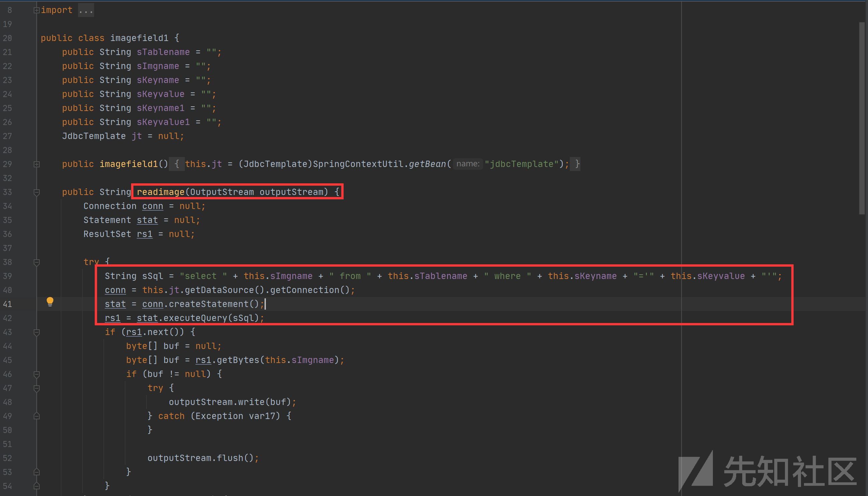Viewport: 868px width, 496px height.
Task: Click the name: parameter hint
Action: click(x=468, y=164)
